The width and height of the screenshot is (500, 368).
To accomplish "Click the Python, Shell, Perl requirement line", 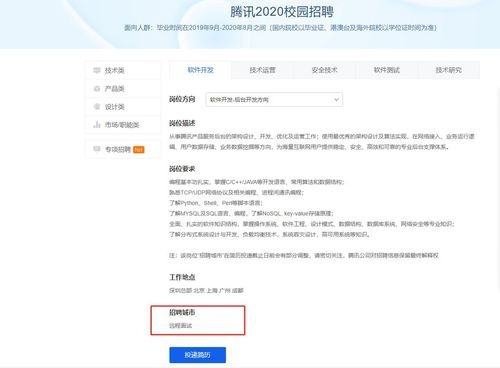I will (216, 203).
